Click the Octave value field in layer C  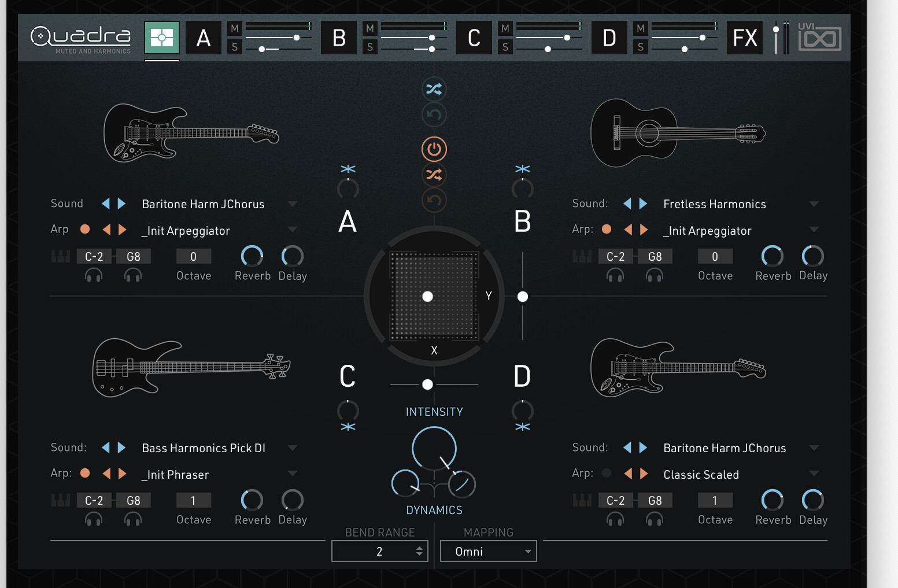[x=194, y=500]
